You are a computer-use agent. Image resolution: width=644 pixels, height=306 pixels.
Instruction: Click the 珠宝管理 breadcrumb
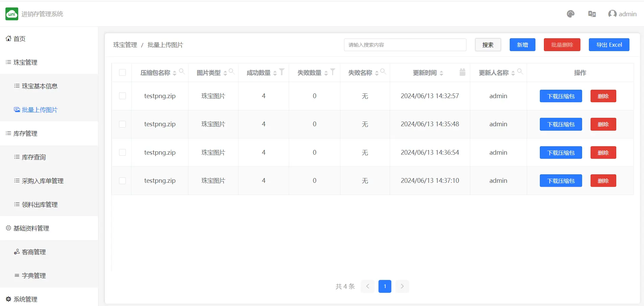coord(125,45)
